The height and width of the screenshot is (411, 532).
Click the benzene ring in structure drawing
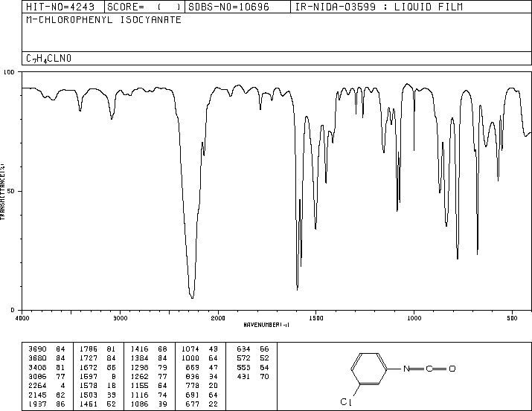tap(369, 369)
